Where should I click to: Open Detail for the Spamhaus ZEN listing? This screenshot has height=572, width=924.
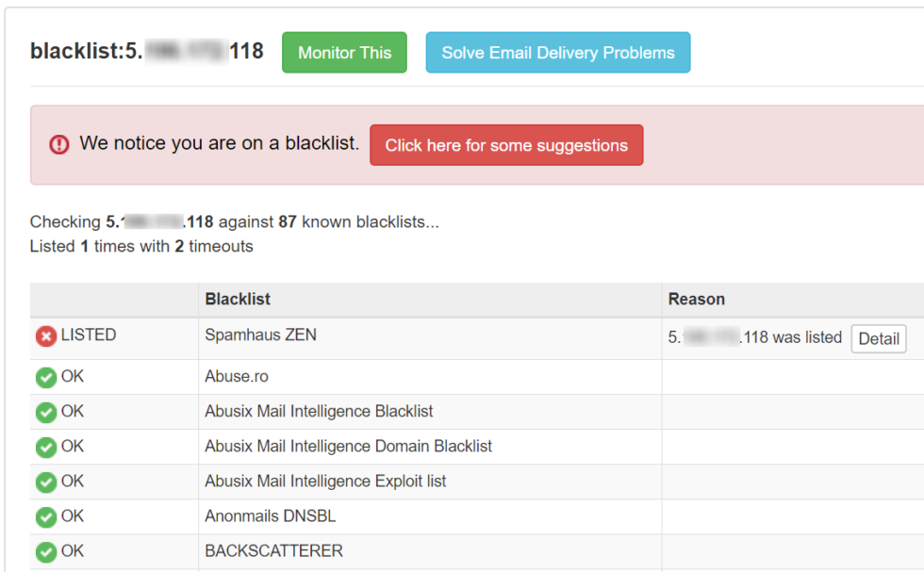click(879, 339)
